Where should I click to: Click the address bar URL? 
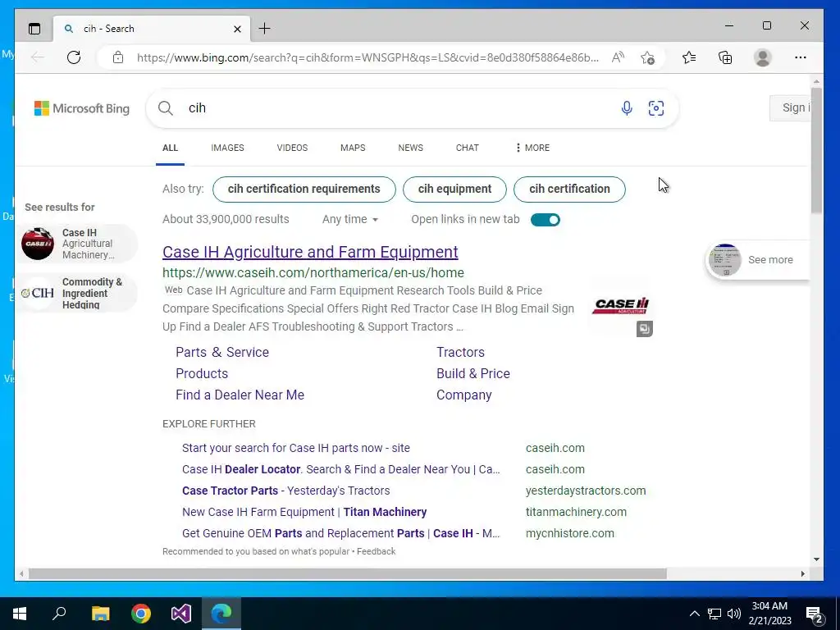tap(367, 57)
